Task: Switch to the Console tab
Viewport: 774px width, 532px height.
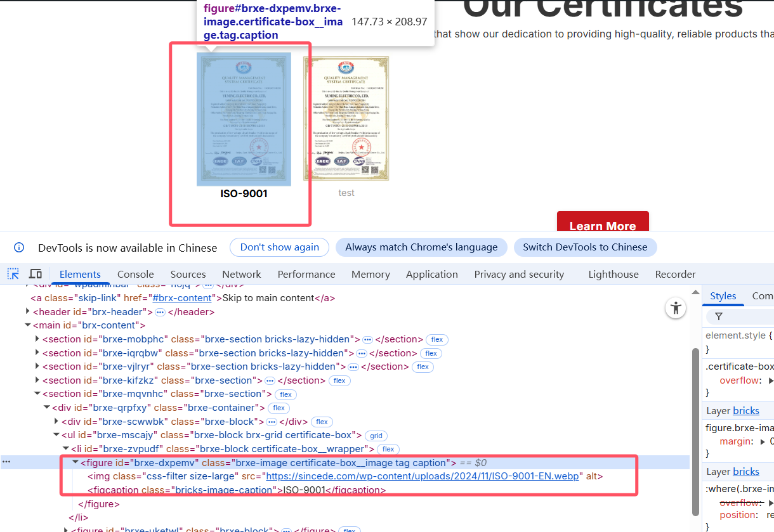Action: pos(136,274)
